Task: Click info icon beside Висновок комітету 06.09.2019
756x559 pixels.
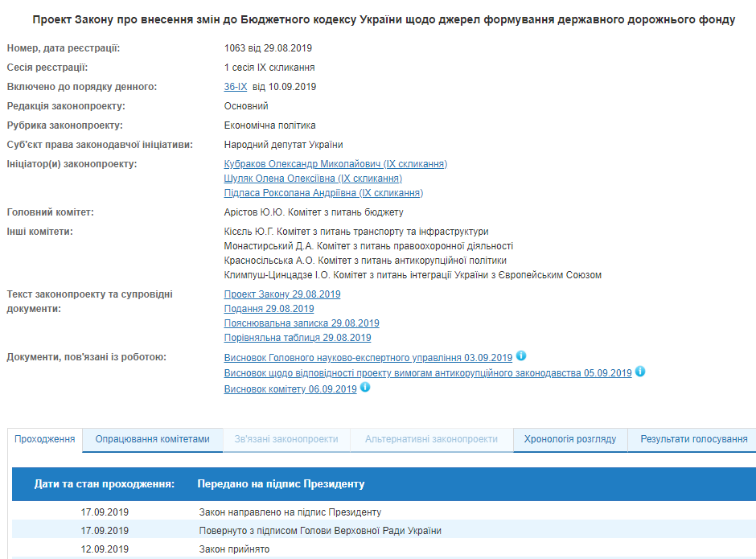Action: [x=365, y=388]
